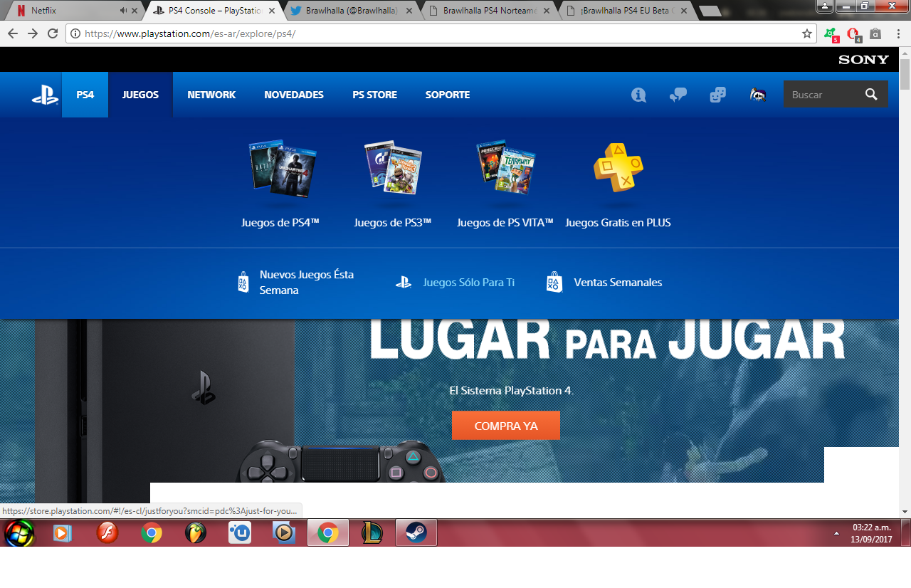Open League of Legends from the taskbar

[x=372, y=532]
